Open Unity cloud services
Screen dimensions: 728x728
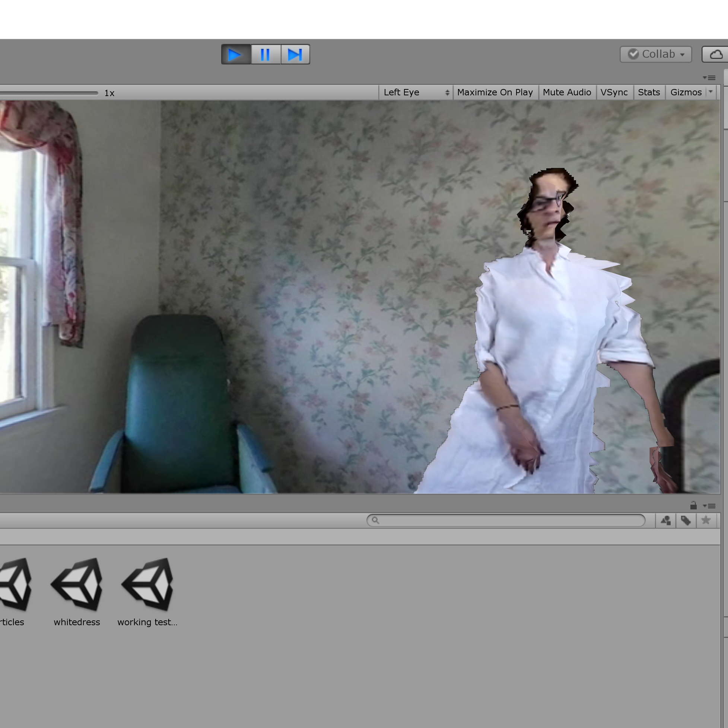716,54
